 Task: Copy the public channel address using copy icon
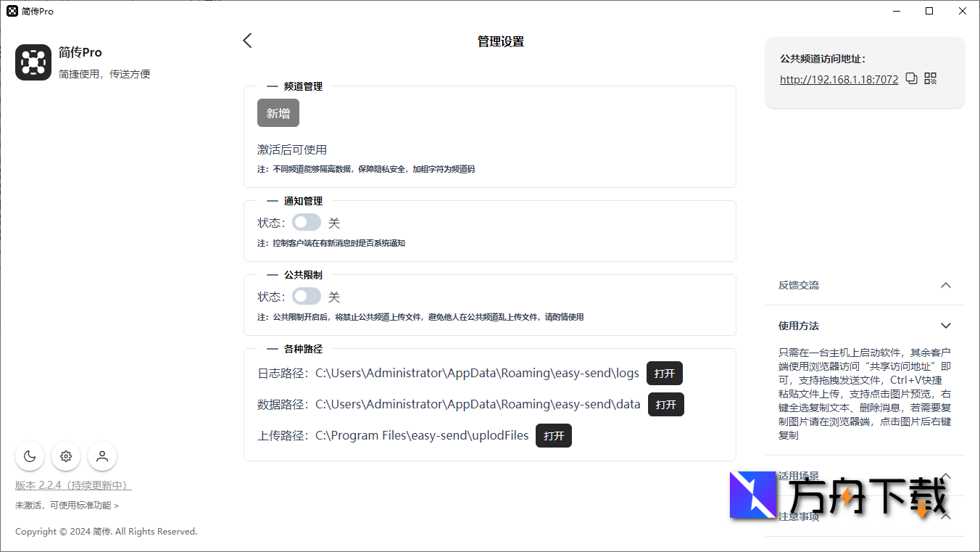[911, 78]
